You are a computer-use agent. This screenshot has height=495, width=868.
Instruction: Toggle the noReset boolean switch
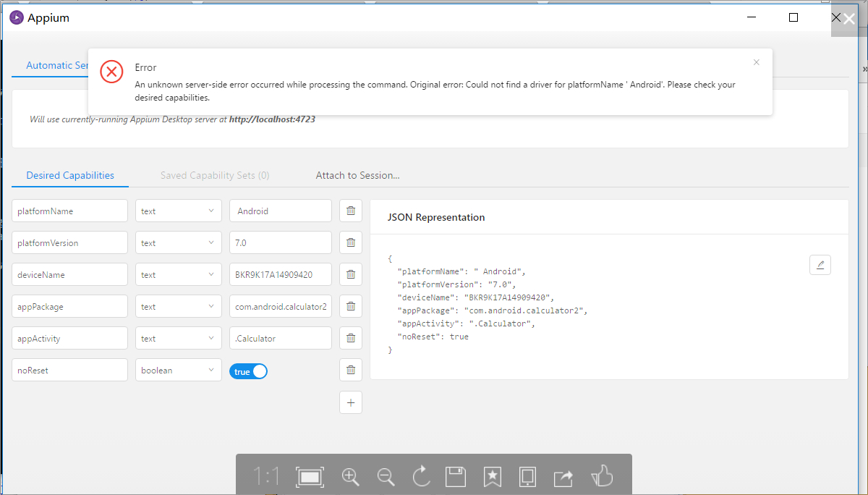point(248,371)
